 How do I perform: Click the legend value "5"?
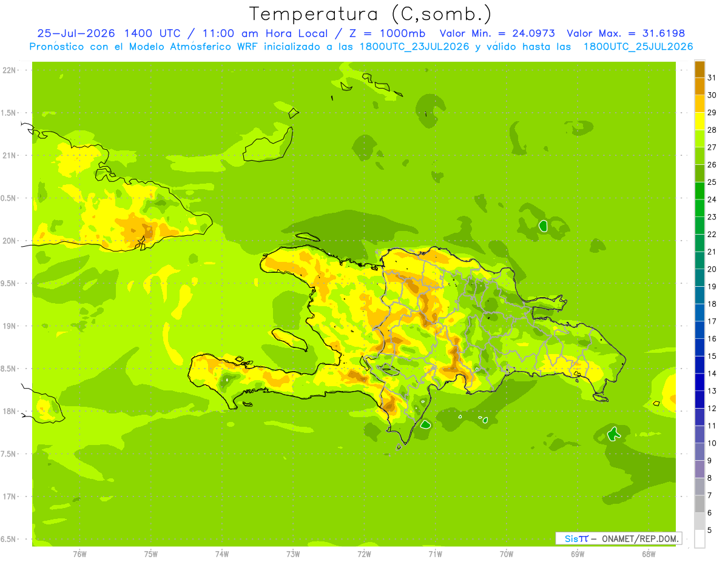click(x=710, y=530)
